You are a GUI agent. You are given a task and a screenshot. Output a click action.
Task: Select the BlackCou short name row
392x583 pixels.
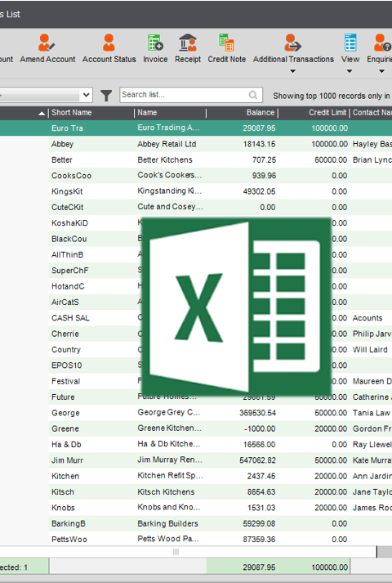point(69,239)
